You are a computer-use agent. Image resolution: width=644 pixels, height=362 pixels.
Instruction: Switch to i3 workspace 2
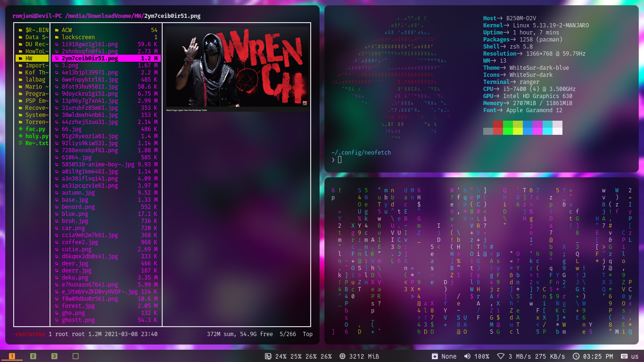click(x=33, y=356)
